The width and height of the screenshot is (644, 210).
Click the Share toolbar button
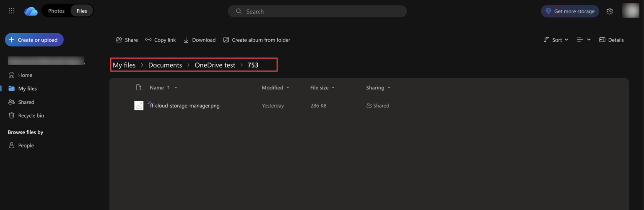coord(127,40)
